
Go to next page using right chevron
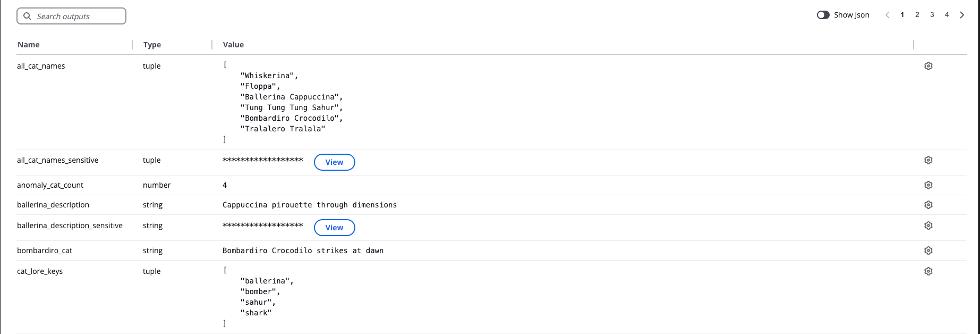[961, 15]
